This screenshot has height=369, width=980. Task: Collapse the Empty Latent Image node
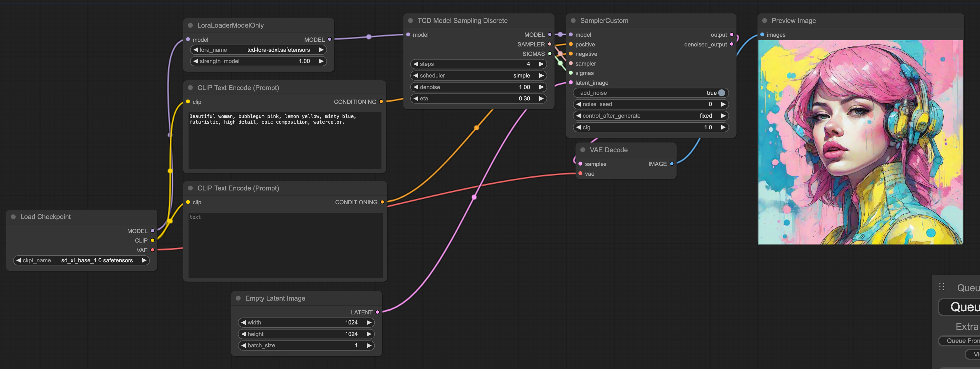(238, 298)
